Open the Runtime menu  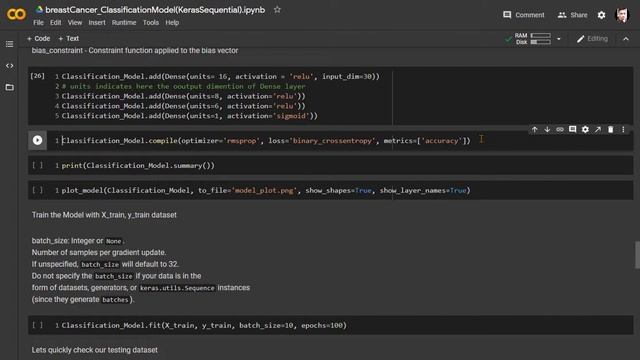click(124, 22)
